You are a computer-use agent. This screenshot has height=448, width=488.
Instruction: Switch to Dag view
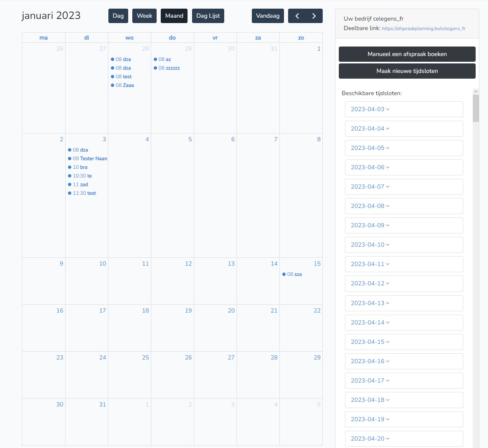point(118,16)
